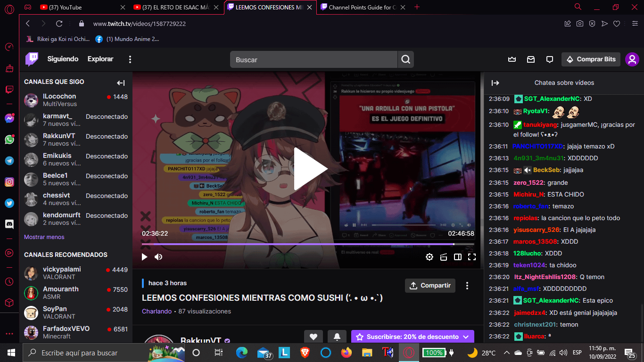Collapse the followed channels sidebar
The image size is (644, 362).
(x=121, y=83)
